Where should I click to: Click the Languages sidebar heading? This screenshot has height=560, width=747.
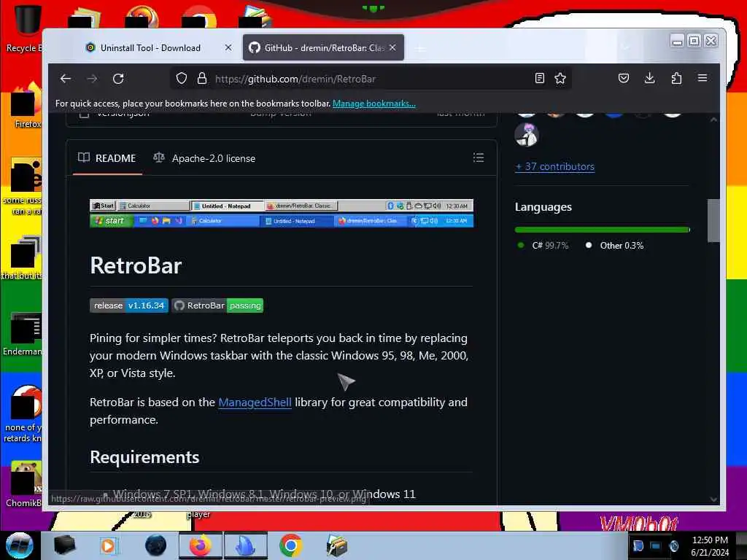tap(543, 207)
